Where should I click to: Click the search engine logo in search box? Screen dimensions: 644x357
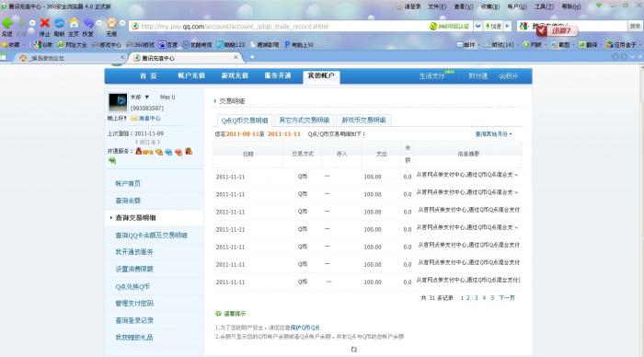[x=523, y=27]
